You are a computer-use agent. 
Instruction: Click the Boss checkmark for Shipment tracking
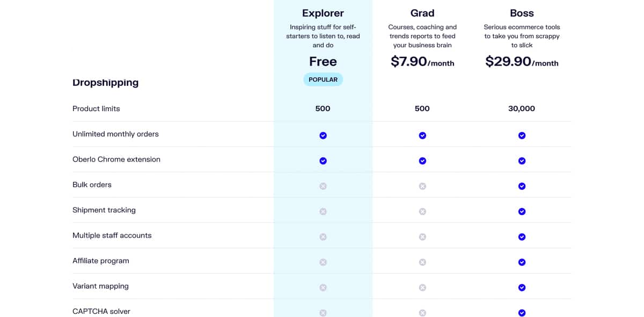522,211
